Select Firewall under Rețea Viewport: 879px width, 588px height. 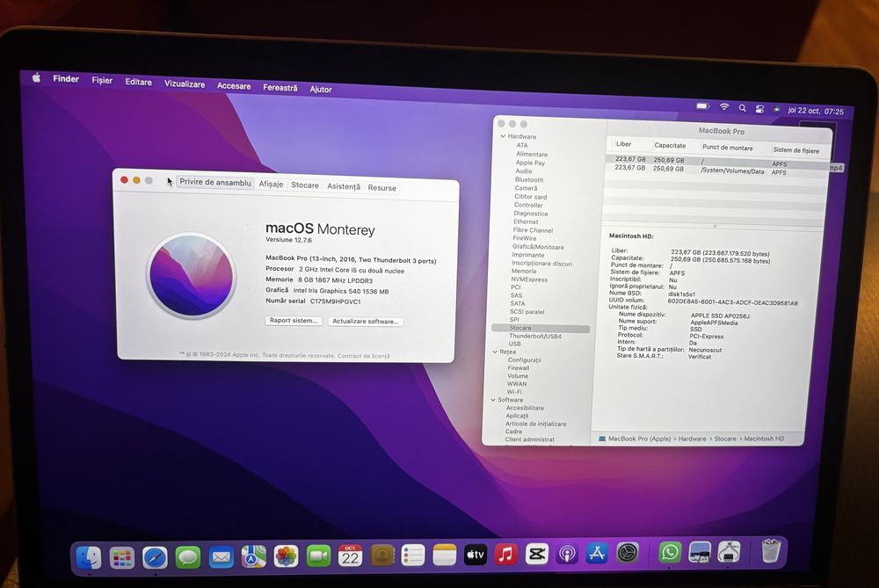[519, 368]
